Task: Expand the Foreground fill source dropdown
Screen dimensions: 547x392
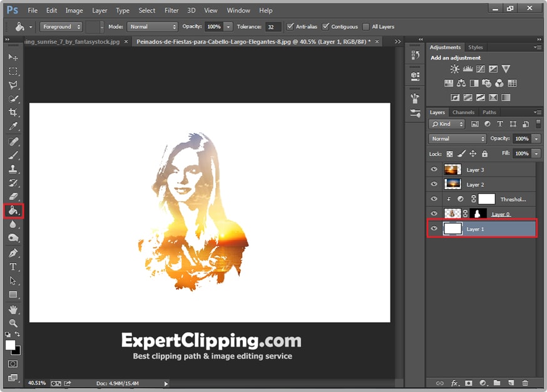Action: point(61,27)
